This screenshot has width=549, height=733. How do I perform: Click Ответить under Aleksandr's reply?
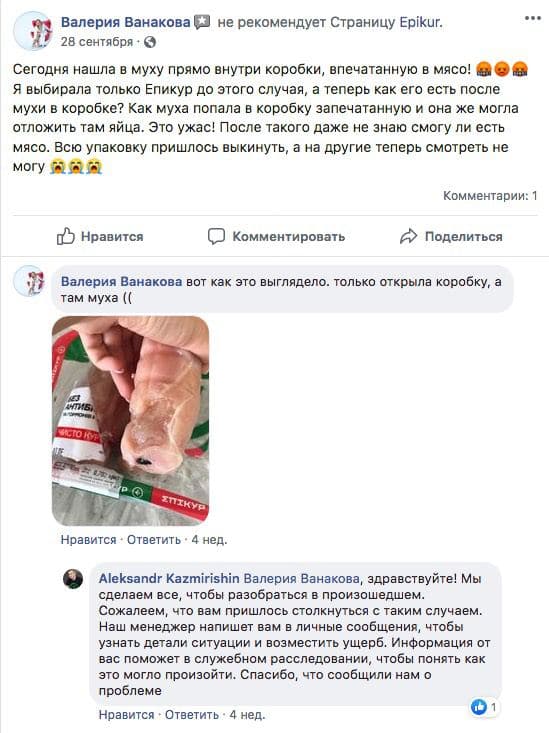[192, 715]
